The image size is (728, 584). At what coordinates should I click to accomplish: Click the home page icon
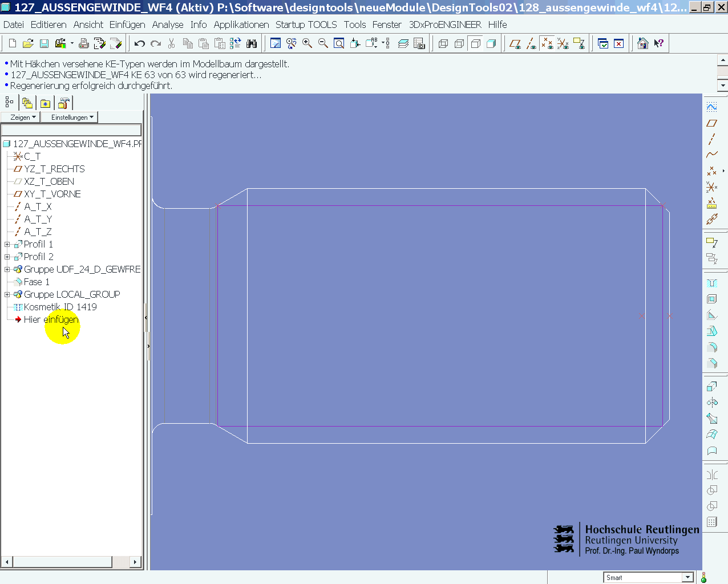(x=643, y=43)
